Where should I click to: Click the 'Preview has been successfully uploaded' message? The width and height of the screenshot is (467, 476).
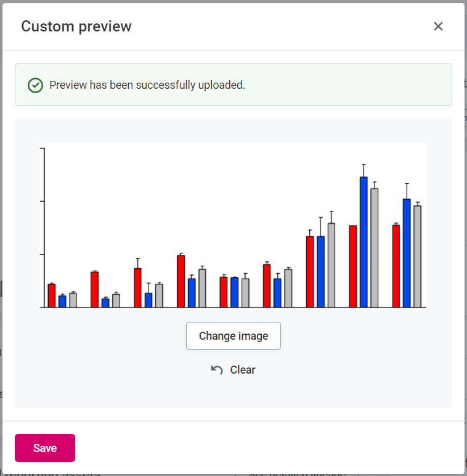click(x=147, y=85)
